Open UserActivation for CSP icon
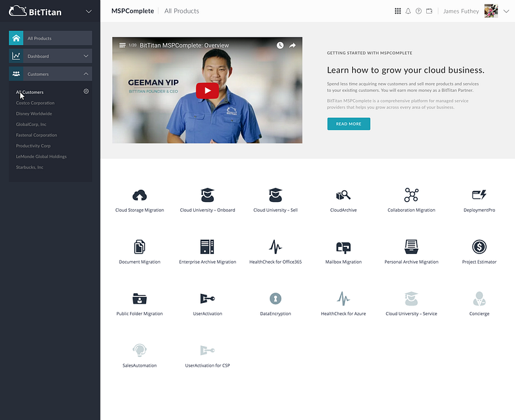515x420 pixels. pos(207,350)
